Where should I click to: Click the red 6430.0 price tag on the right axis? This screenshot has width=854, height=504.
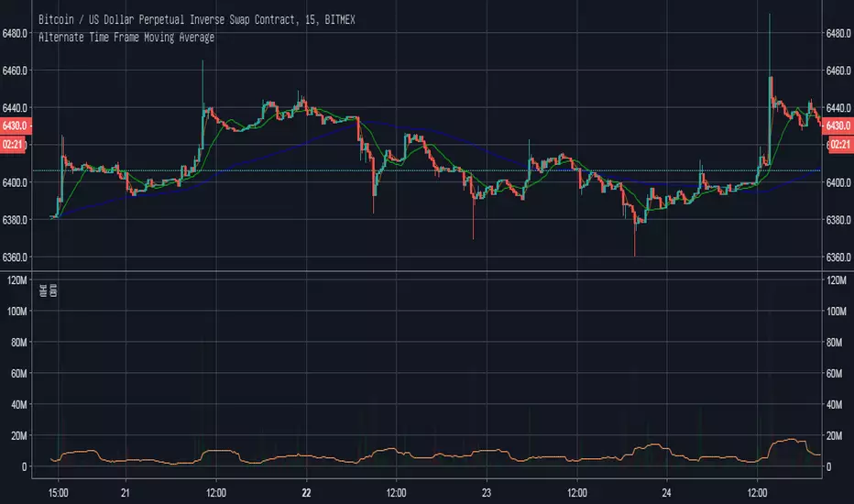(838, 126)
